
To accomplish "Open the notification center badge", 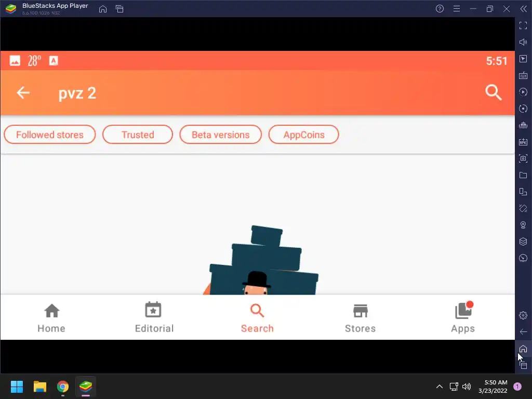I will (517, 387).
